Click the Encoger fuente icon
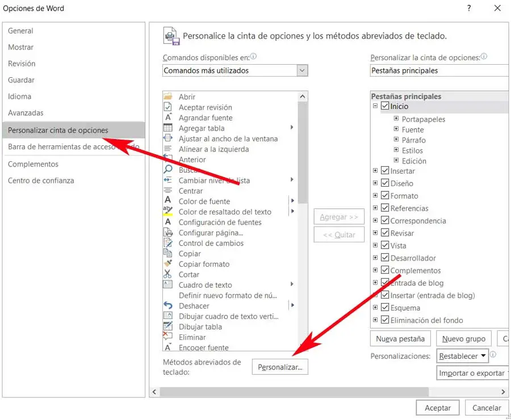Screen dimensions: 511x420 tap(167, 347)
